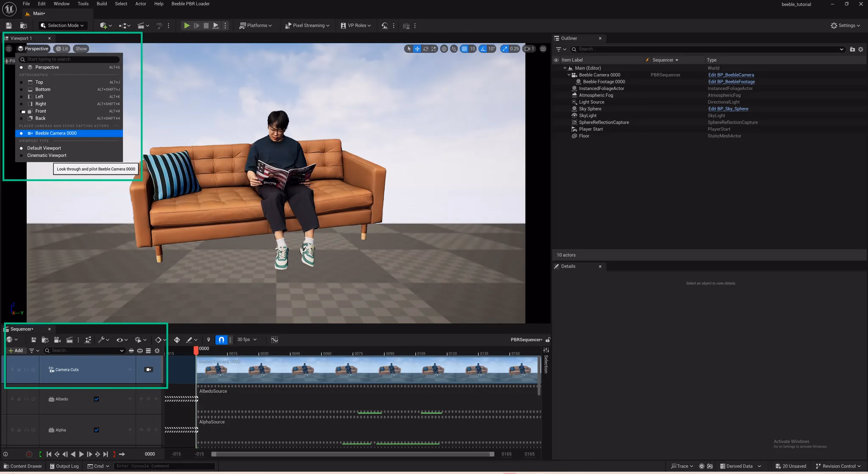This screenshot has width=868, height=474.
Task: Open the Platforms dropdown
Action: click(256, 26)
